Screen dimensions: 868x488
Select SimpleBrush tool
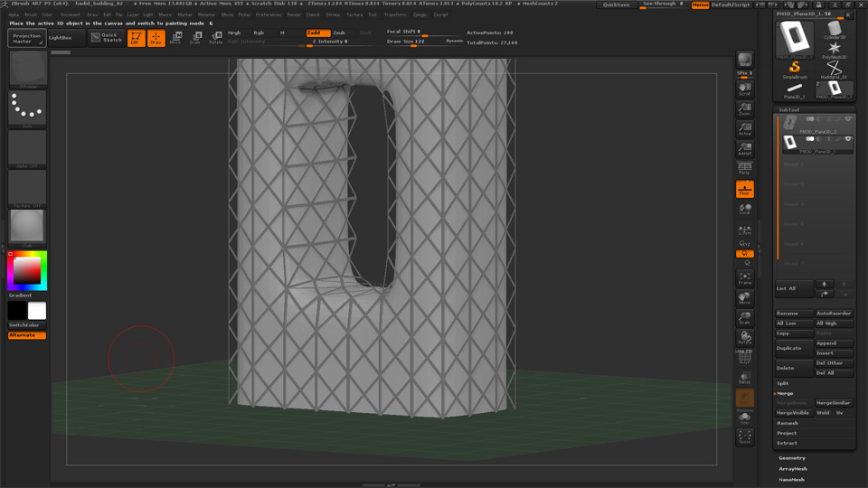click(795, 70)
